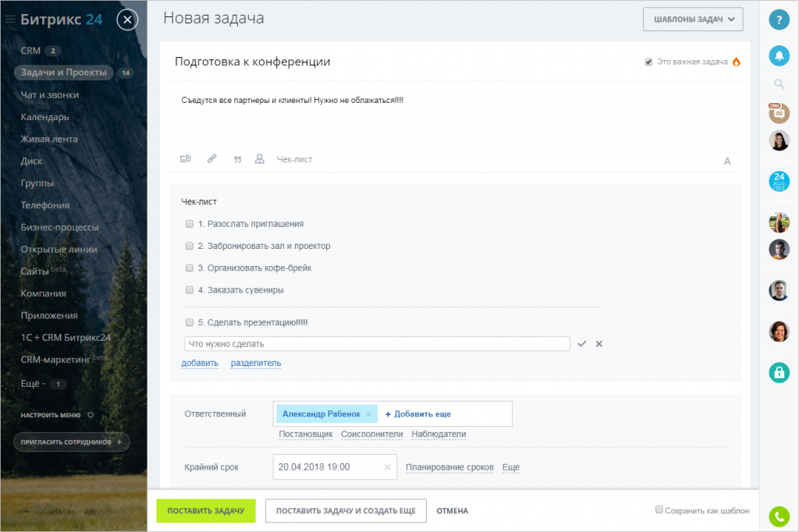This screenshot has height=532, width=799.
Task: Click Поставить задачу и создать еще
Action: point(346,511)
